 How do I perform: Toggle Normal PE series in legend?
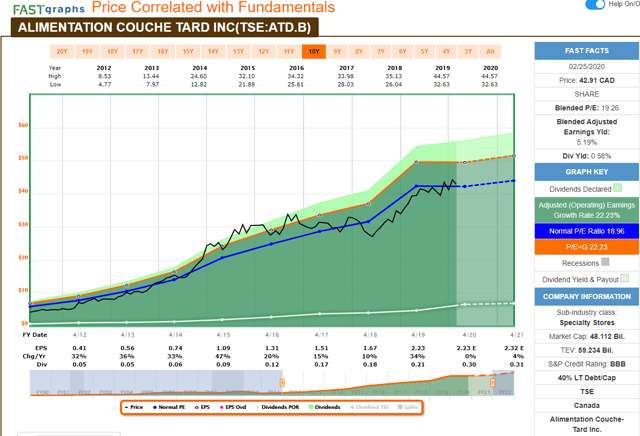click(169, 407)
